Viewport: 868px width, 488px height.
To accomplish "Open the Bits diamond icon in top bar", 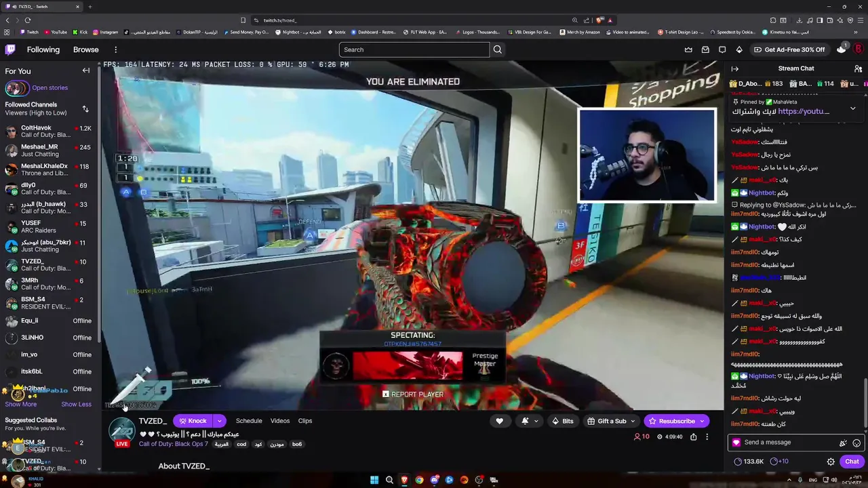I will pyautogui.click(x=739, y=49).
